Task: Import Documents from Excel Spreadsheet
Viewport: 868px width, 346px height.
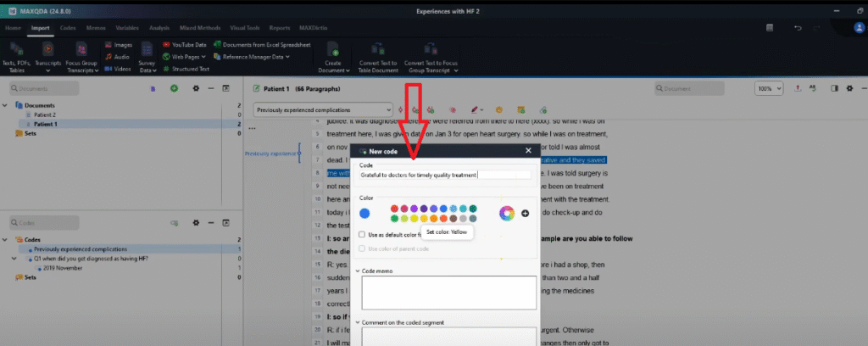Action: (x=263, y=45)
